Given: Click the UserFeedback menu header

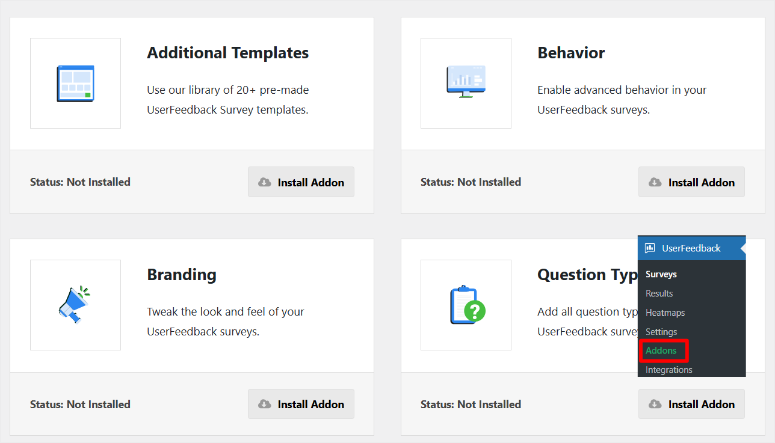Looking at the screenshot, I should (x=690, y=248).
